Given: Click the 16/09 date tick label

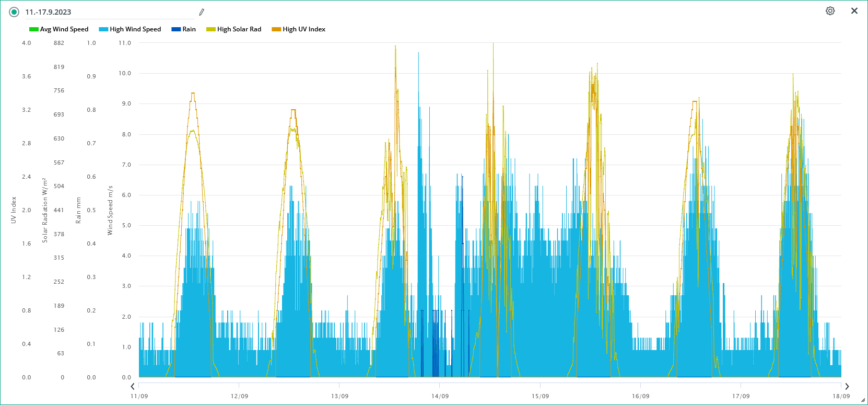Looking at the screenshot, I should [640, 396].
